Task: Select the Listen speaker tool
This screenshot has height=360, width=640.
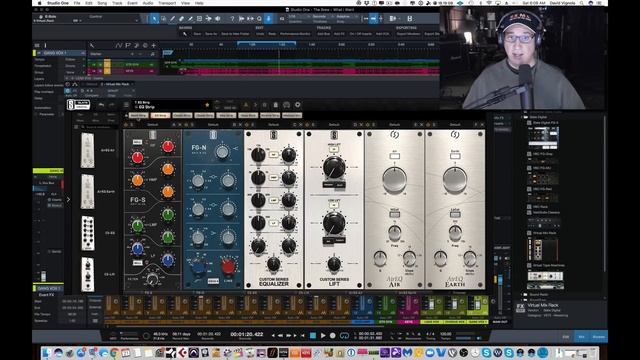Action: click(218, 18)
